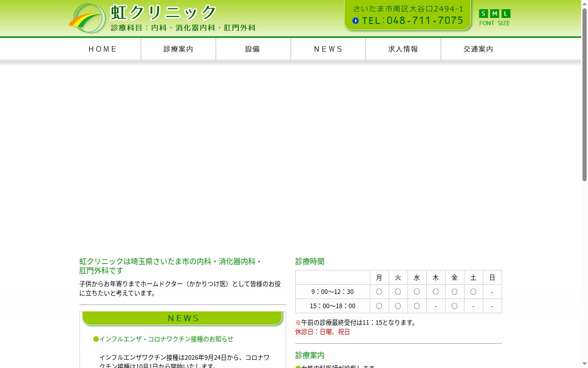Click the green NEWS section header
This screenshot has height=368, width=588.
pyautogui.click(x=183, y=318)
